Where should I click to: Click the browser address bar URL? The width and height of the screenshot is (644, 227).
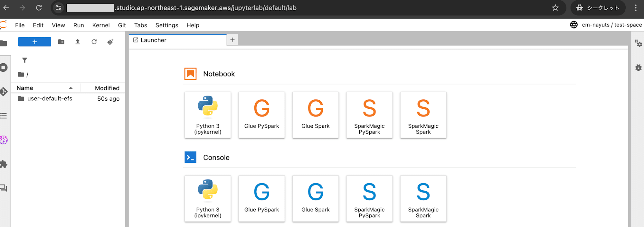pyautogui.click(x=206, y=8)
